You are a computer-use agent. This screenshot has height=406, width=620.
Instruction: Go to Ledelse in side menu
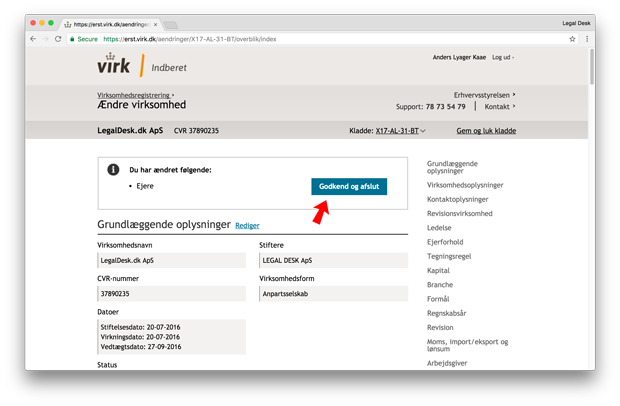439,228
